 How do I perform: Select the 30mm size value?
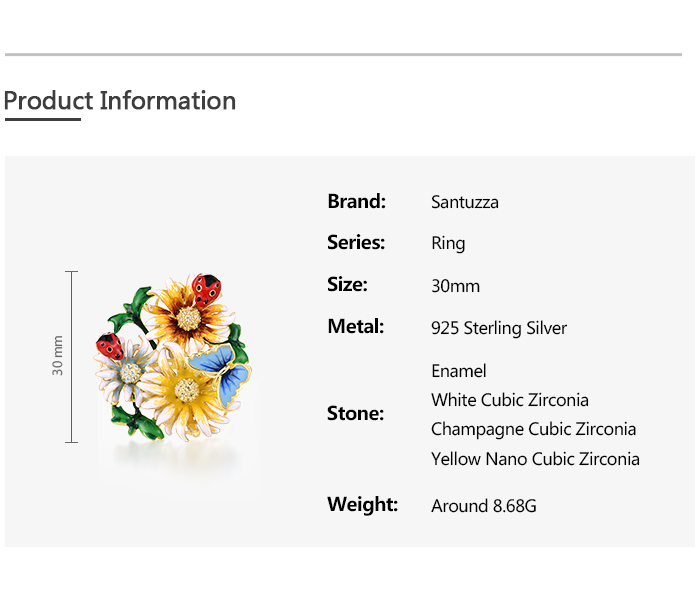(x=455, y=286)
